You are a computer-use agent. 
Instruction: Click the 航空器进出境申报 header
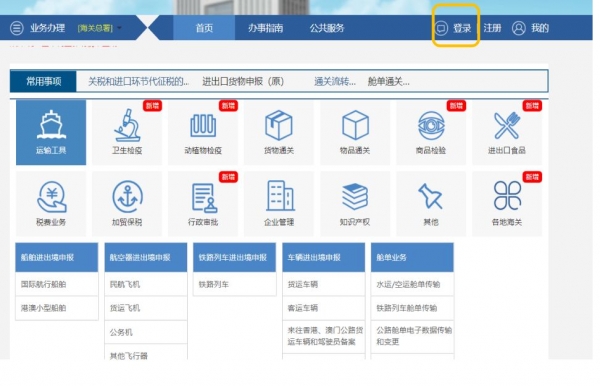(146, 257)
